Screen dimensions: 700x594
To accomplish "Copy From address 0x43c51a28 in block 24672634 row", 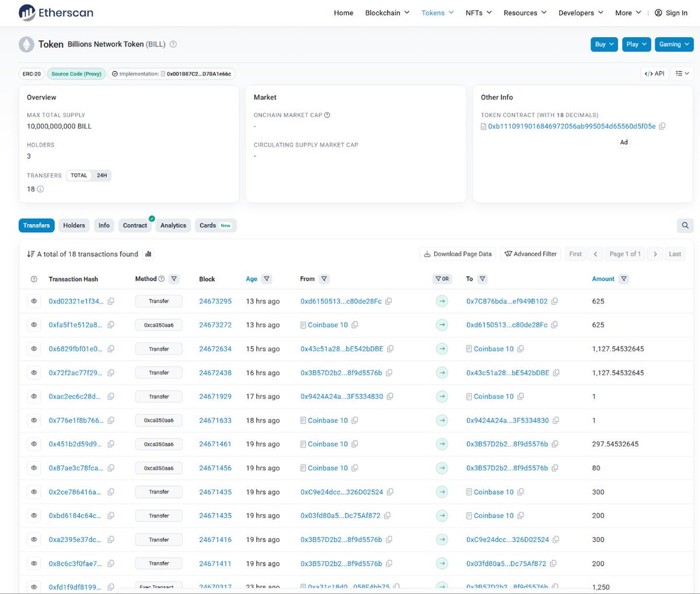I will (390, 349).
